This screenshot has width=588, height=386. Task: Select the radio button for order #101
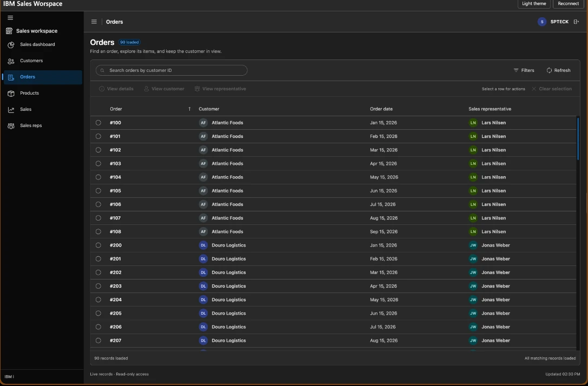tap(98, 136)
